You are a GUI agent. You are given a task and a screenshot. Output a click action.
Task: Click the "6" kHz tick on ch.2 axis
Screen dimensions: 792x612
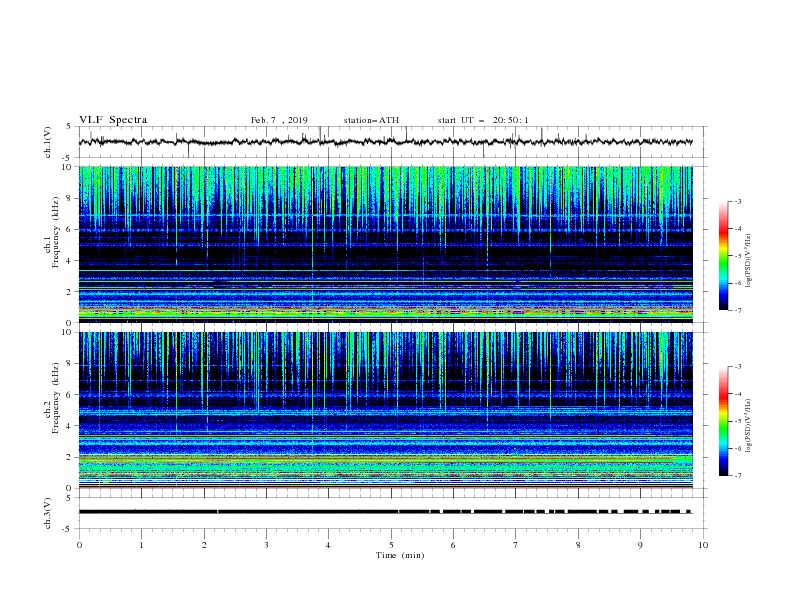[x=70, y=395]
